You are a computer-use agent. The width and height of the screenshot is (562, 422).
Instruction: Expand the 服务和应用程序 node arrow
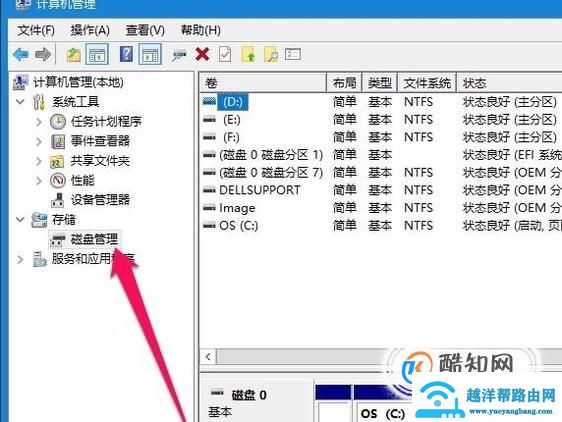pyautogui.click(x=20, y=259)
